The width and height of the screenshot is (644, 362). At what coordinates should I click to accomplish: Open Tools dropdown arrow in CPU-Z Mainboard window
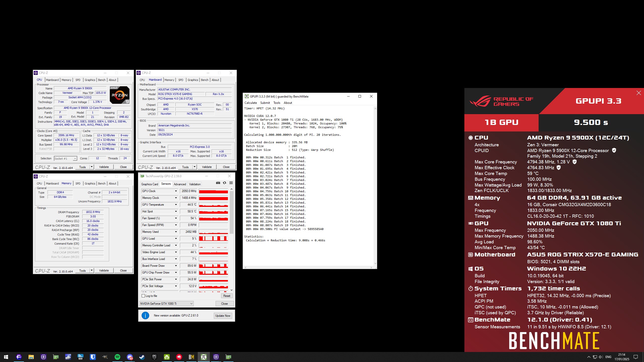(x=194, y=167)
